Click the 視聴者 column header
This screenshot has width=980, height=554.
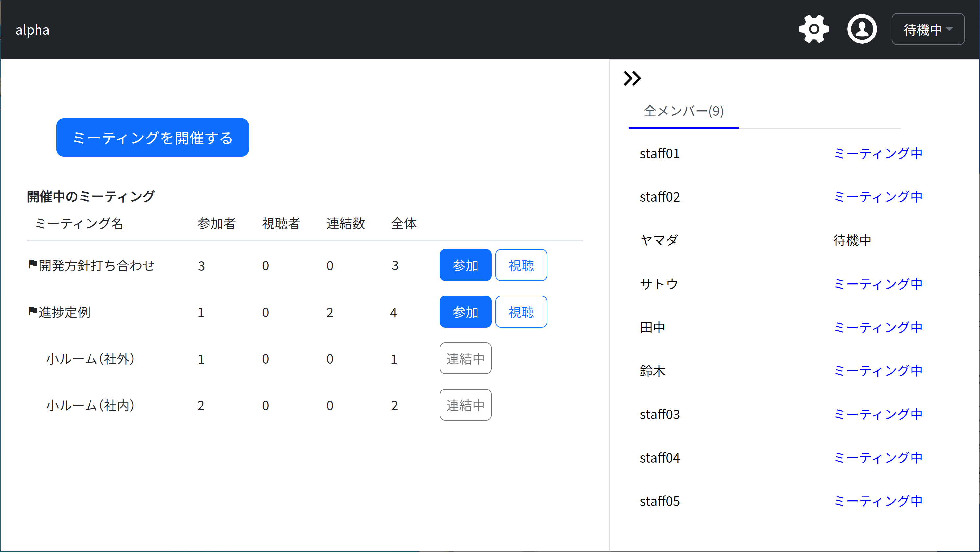(x=281, y=224)
